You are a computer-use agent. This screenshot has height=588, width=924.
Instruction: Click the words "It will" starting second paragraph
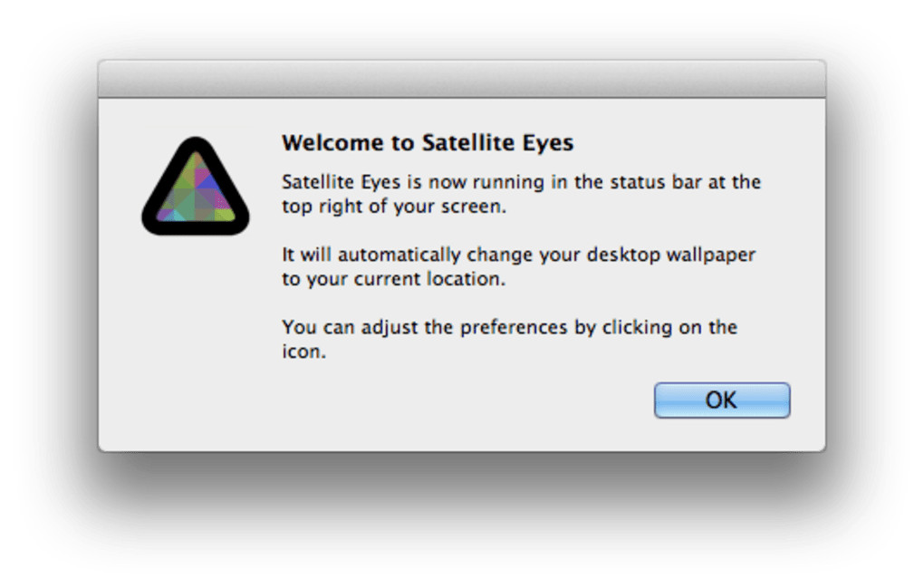click(304, 255)
